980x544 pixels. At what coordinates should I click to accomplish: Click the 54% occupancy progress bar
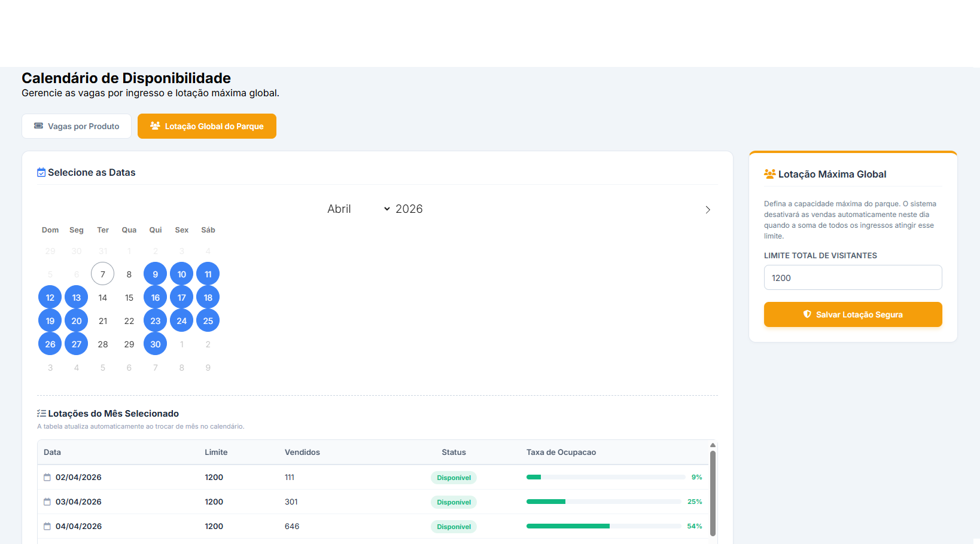point(603,527)
